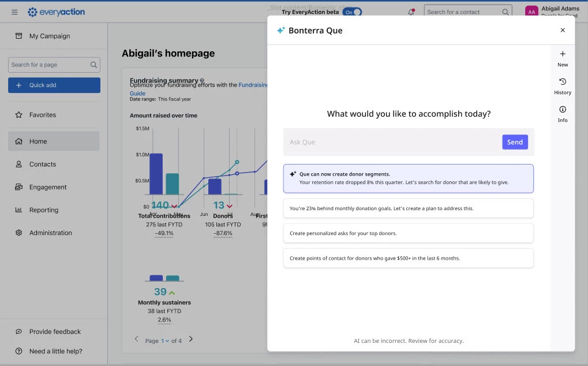Click the Fundraising summary help icon
Screen dimensions: 588x366
click(202, 80)
